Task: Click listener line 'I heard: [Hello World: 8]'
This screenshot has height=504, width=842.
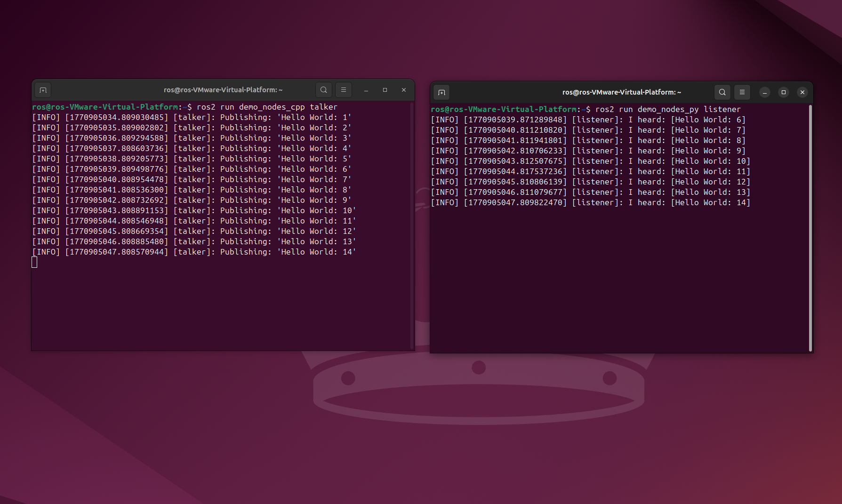Action: (588, 140)
